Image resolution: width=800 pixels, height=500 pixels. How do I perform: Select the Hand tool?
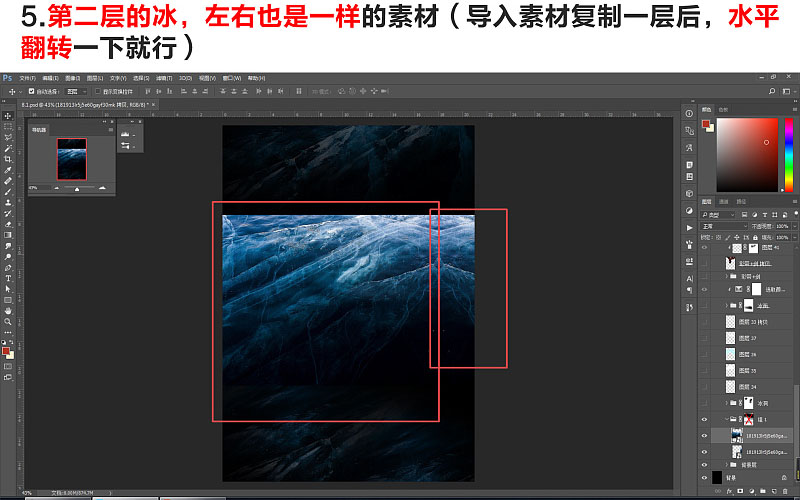[x=8, y=311]
